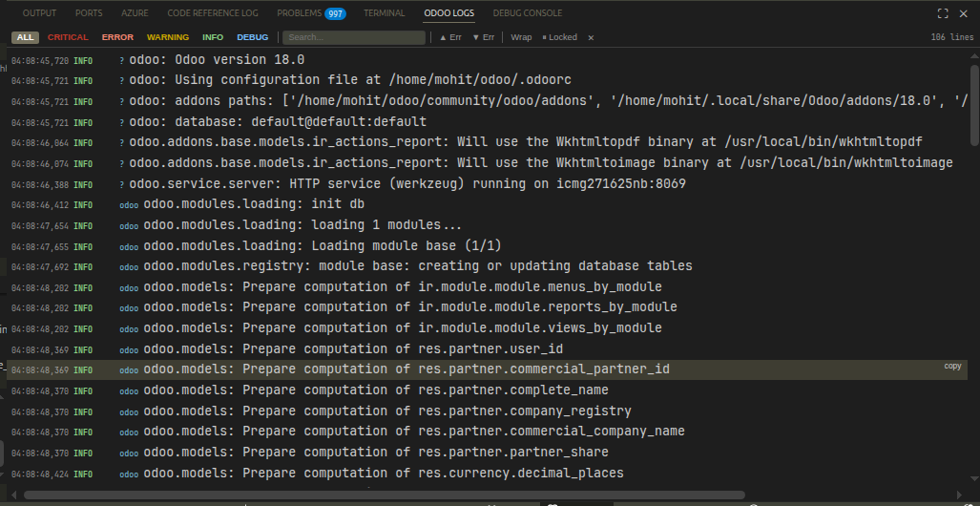Click the '106 lines' counter
Screen dimensions: 980x506
point(952,37)
